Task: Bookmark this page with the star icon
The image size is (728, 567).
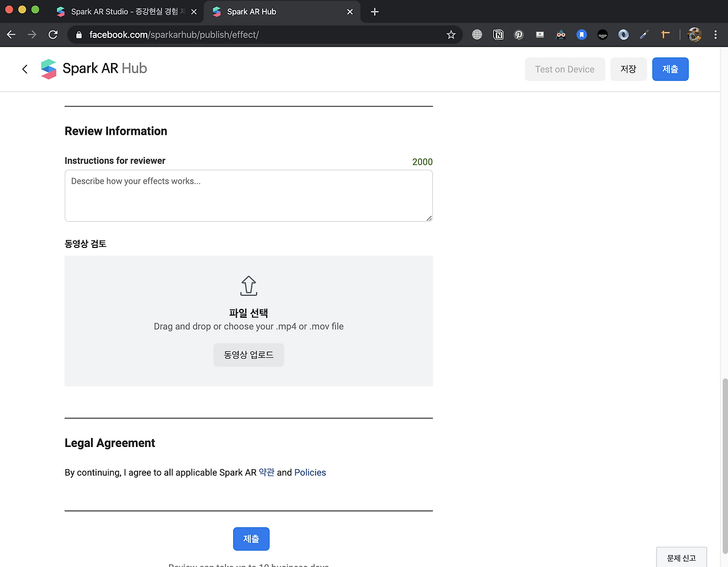Action: pos(451,35)
